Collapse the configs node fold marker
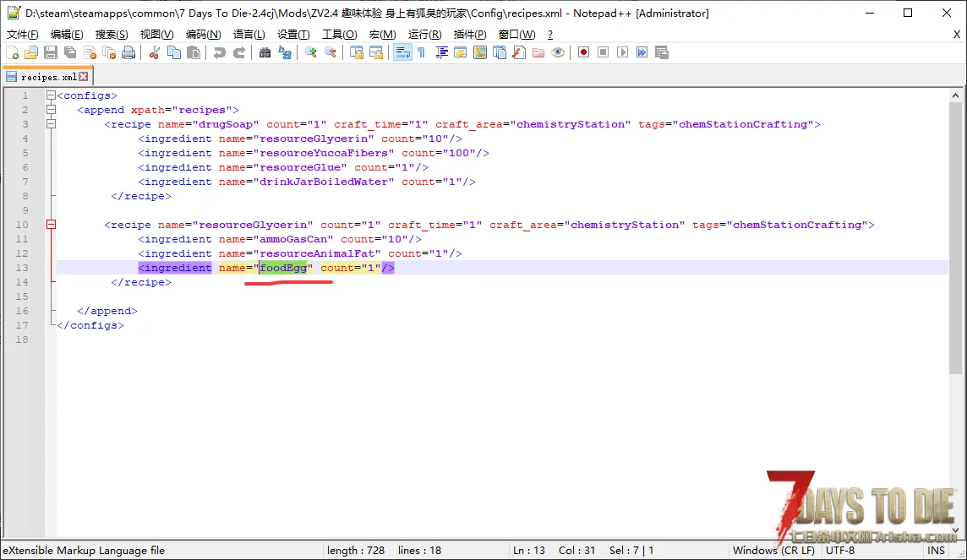Image resolution: width=967 pixels, height=560 pixels. click(52, 95)
